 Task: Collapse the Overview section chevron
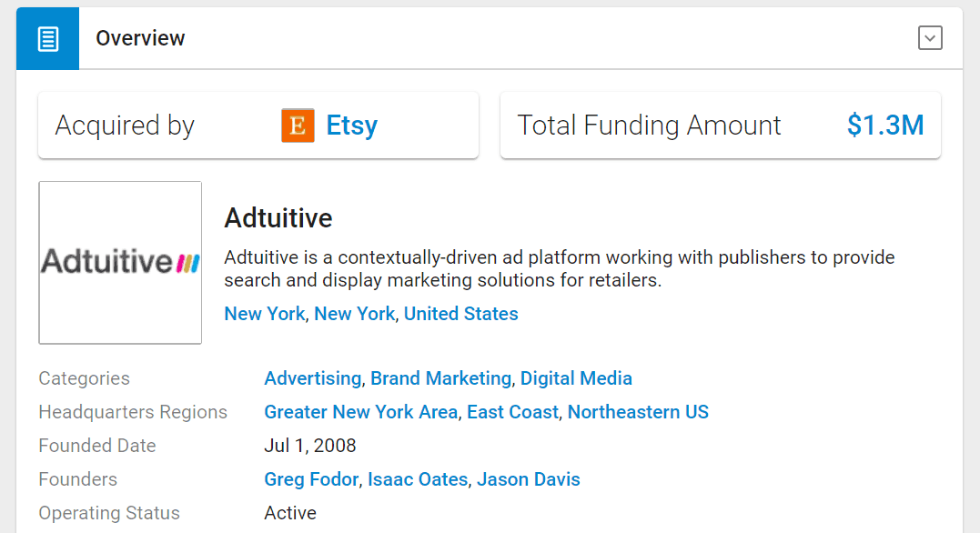(x=930, y=38)
